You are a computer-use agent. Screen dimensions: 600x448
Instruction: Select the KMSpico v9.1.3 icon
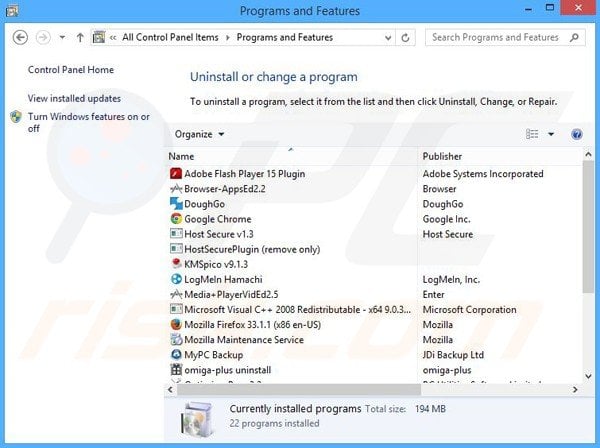176,264
